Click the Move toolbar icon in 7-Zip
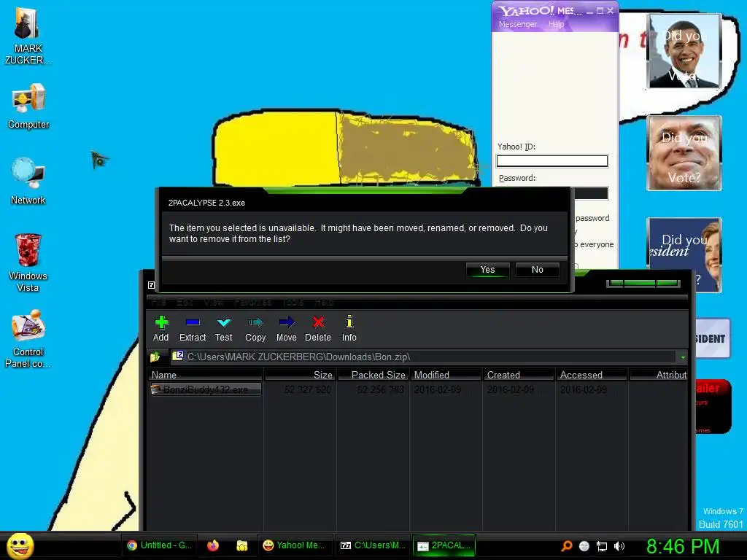 (x=286, y=329)
